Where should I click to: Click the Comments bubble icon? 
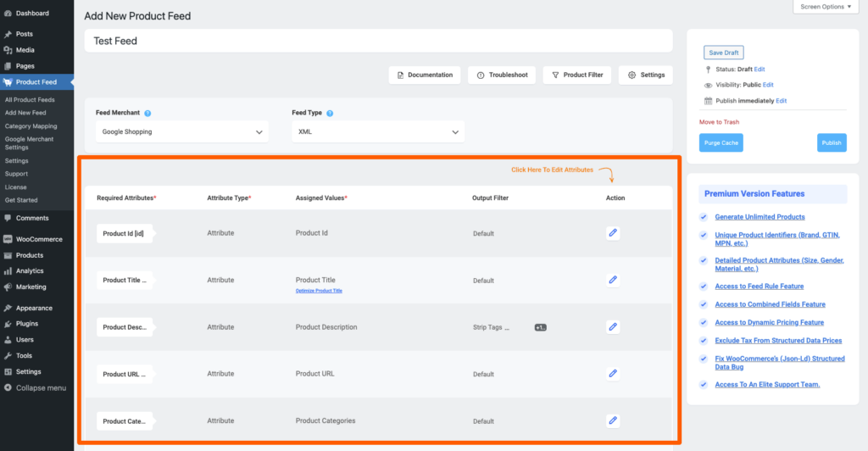pyautogui.click(x=8, y=218)
